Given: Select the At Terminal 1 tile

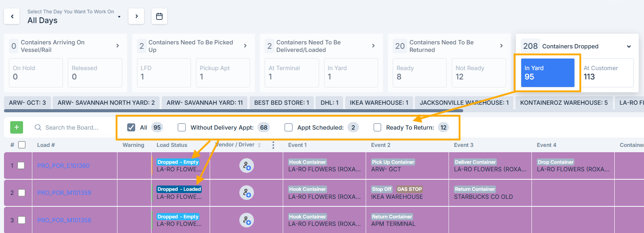Looking at the screenshot, I should [292, 73].
